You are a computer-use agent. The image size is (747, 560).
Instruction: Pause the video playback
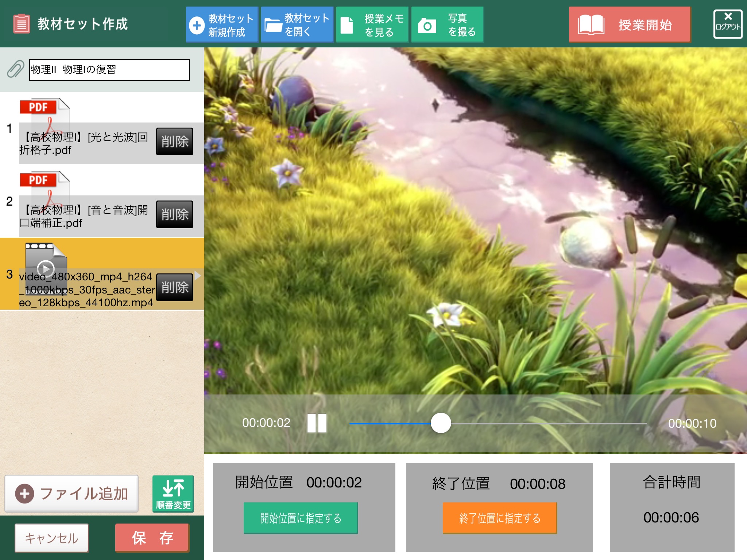tap(317, 423)
